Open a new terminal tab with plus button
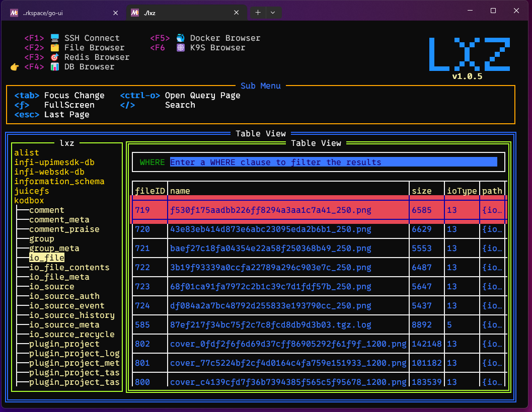The image size is (532, 412). tap(258, 13)
